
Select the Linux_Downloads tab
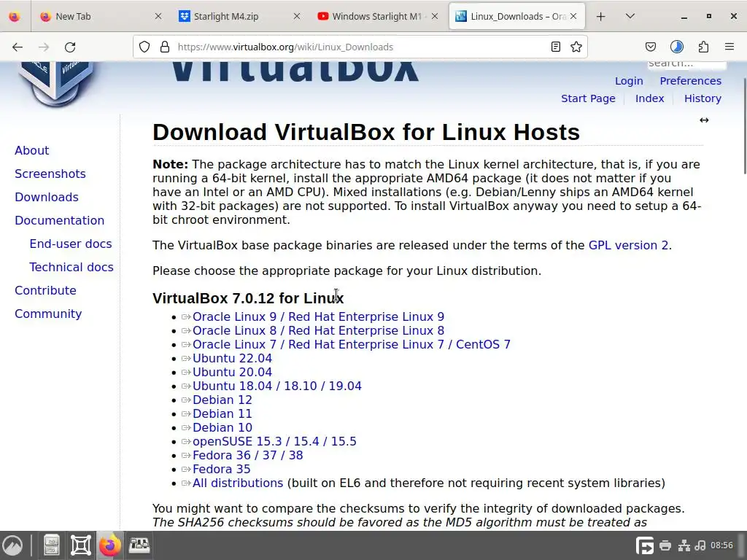[x=516, y=16]
